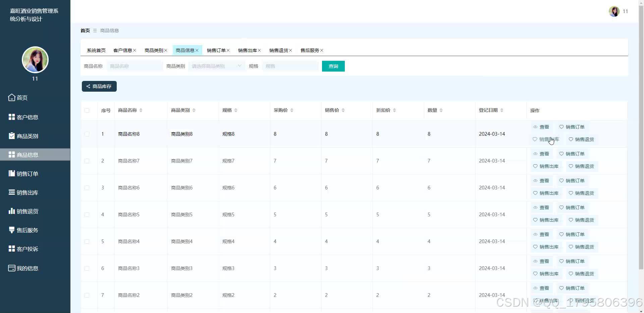Close the 销售订单 tab

(x=228, y=50)
